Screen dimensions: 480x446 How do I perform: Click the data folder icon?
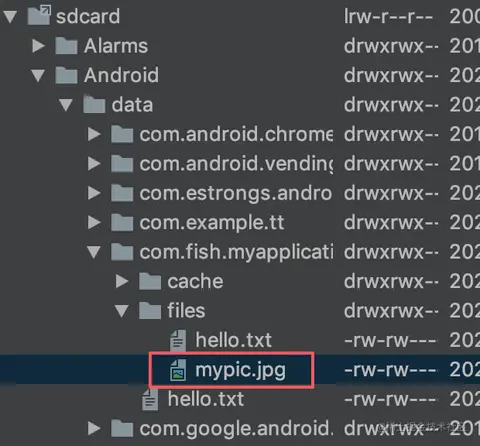pos(94,104)
